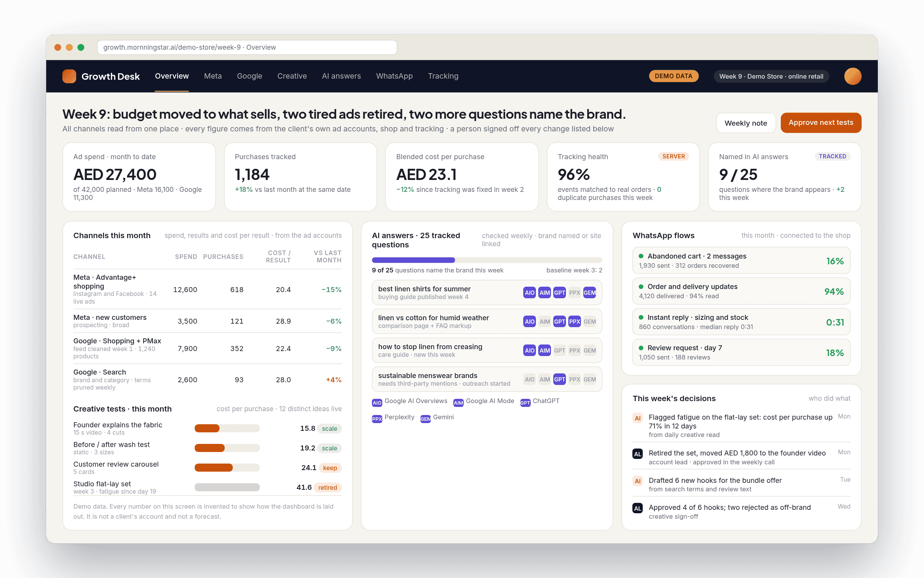
Task: Click the +4% vs last month value
Action: tap(334, 380)
